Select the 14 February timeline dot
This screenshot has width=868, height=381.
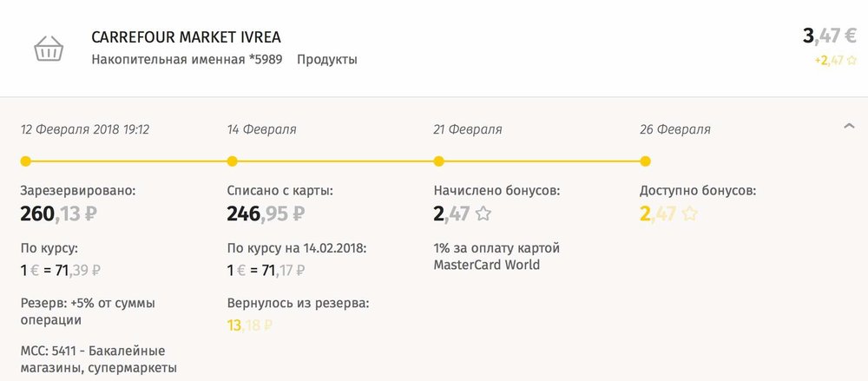point(233,161)
